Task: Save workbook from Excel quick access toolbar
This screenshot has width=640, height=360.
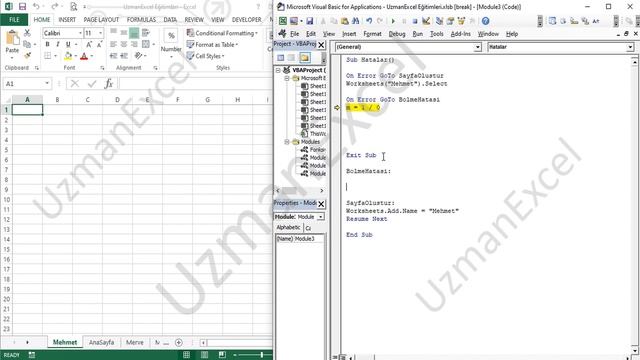Action: pos(22,7)
